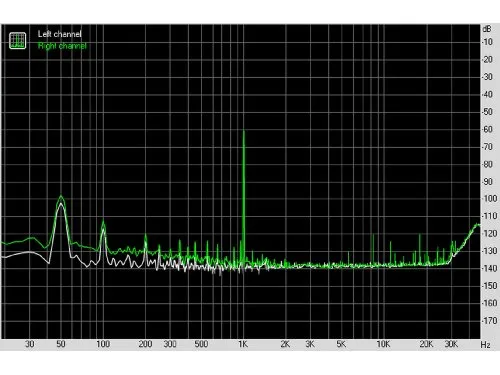The width and height of the screenshot is (500, 375).
Task: Click the rising noise curve end past 30K
Action: click(478, 225)
